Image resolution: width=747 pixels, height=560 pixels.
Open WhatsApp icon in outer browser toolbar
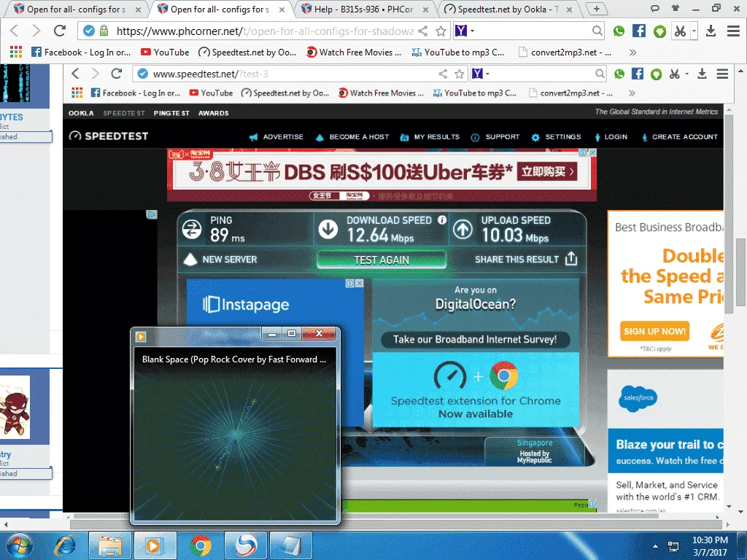(x=619, y=31)
